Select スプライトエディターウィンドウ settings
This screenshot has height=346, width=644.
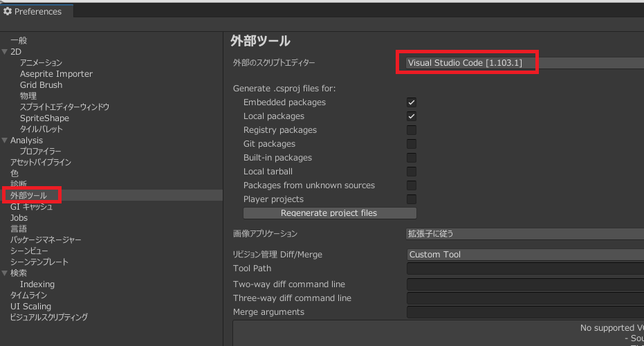[x=64, y=107]
